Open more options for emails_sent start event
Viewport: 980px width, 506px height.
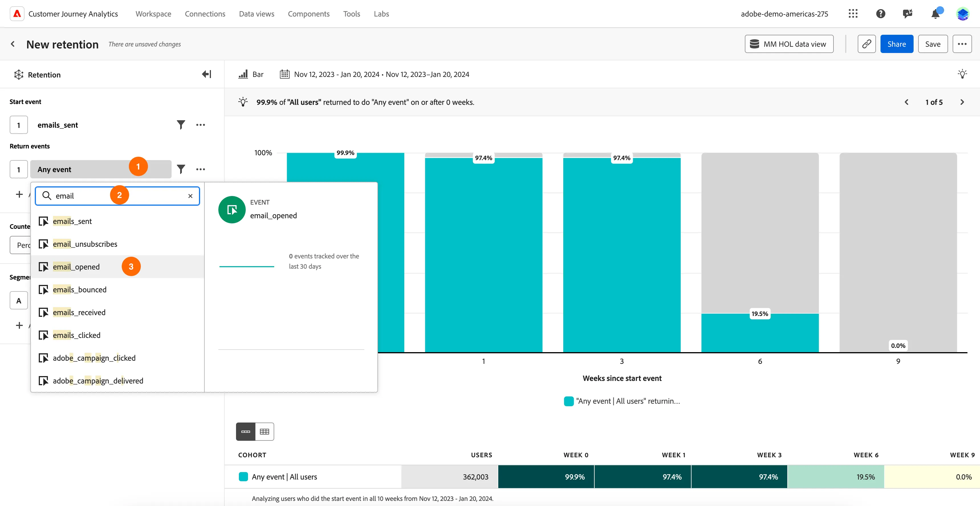pos(200,125)
